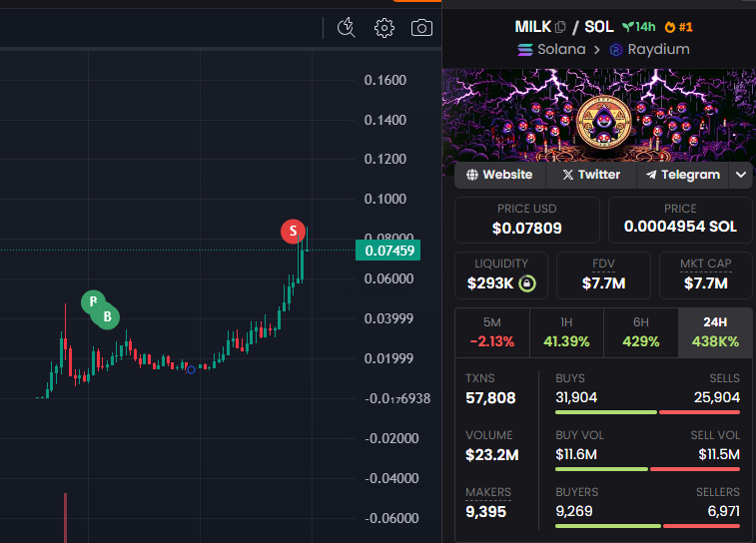Click the SELLS count 25,904
This screenshot has height=543, width=756.
coord(716,397)
